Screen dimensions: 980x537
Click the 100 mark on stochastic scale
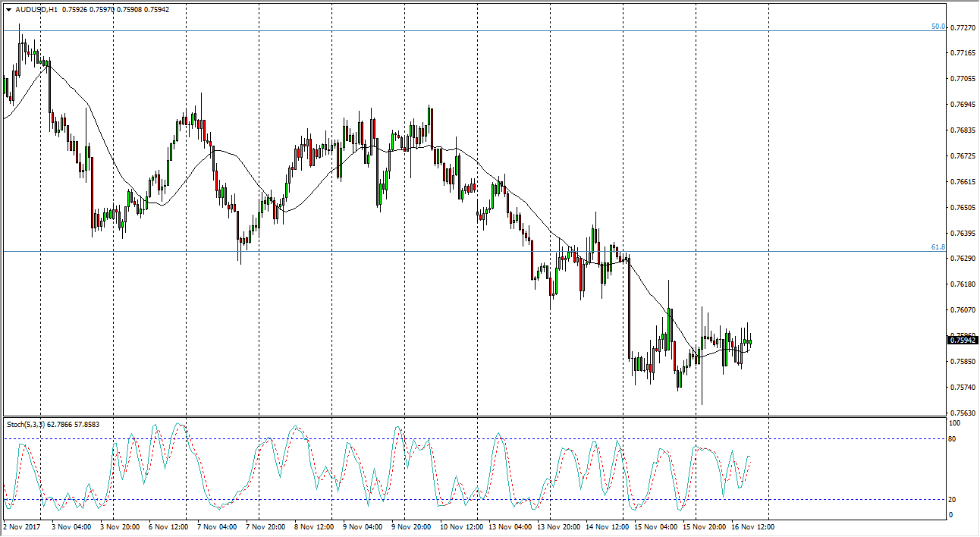click(x=955, y=422)
